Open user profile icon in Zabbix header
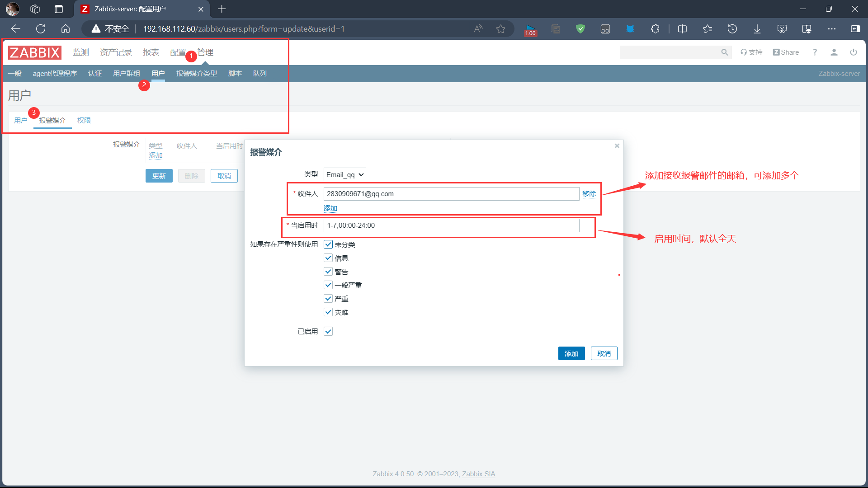 point(834,52)
